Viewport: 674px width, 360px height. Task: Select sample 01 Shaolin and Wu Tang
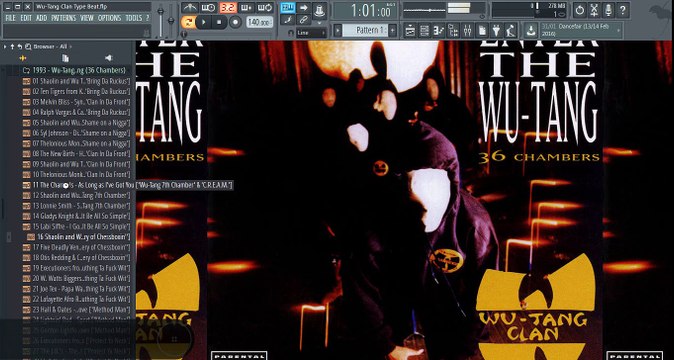click(76, 81)
